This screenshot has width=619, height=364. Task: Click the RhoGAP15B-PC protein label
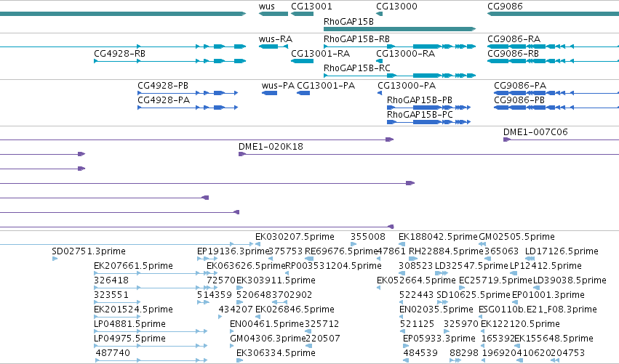coord(420,115)
